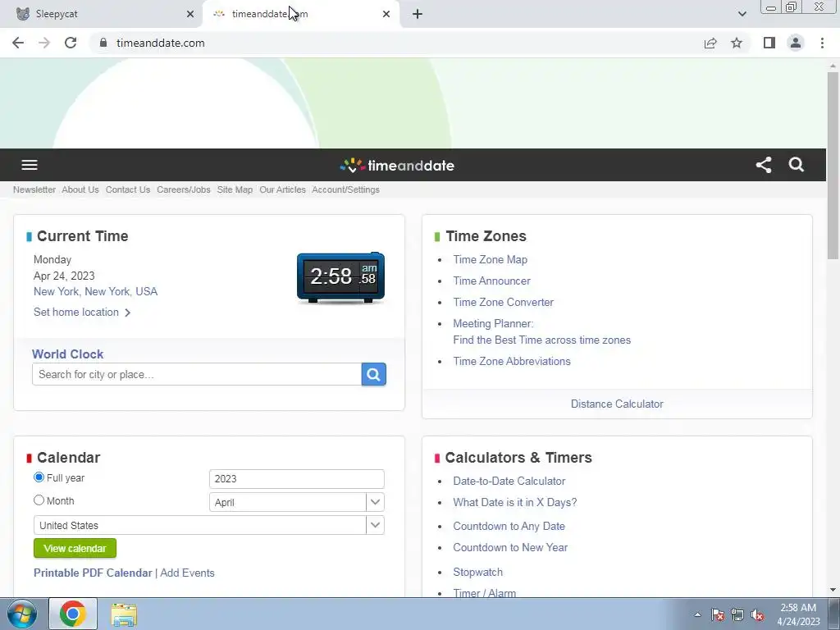The image size is (840, 630).
Task: Click the taskbar clock 2:58 AM
Action: click(798, 614)
